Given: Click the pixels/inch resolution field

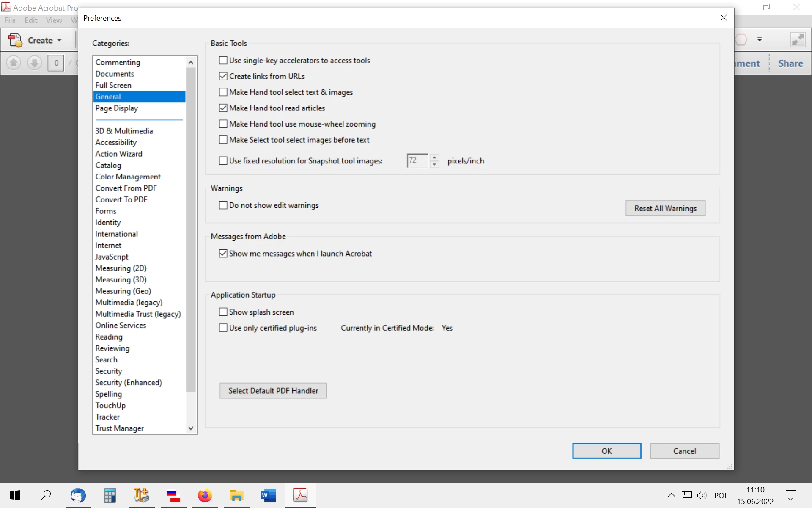Looking at the screenshot, I should (417, 161).
